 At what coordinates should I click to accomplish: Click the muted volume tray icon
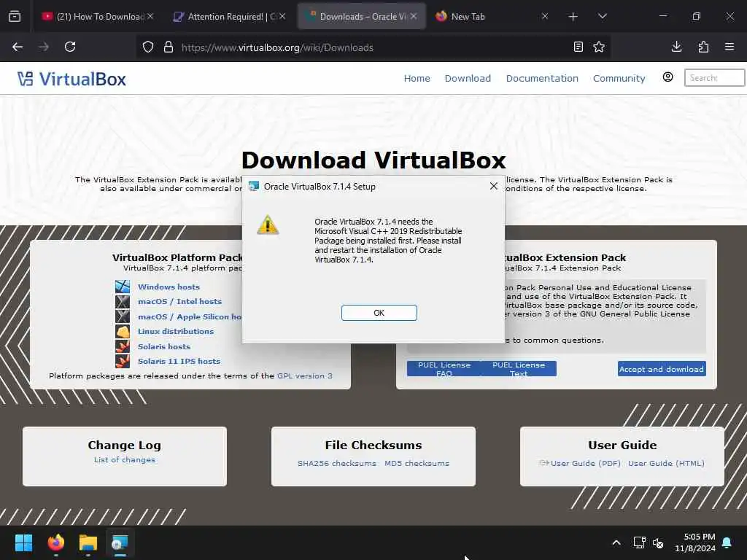658,542
